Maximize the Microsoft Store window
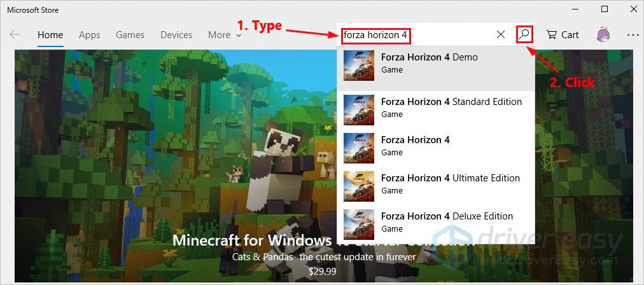 (604, 9)
